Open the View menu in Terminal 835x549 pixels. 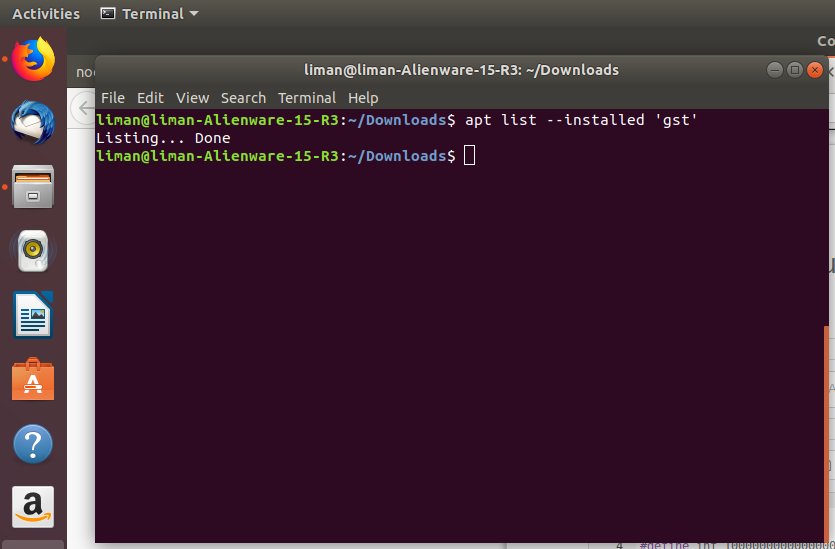(x=192, y=98)
